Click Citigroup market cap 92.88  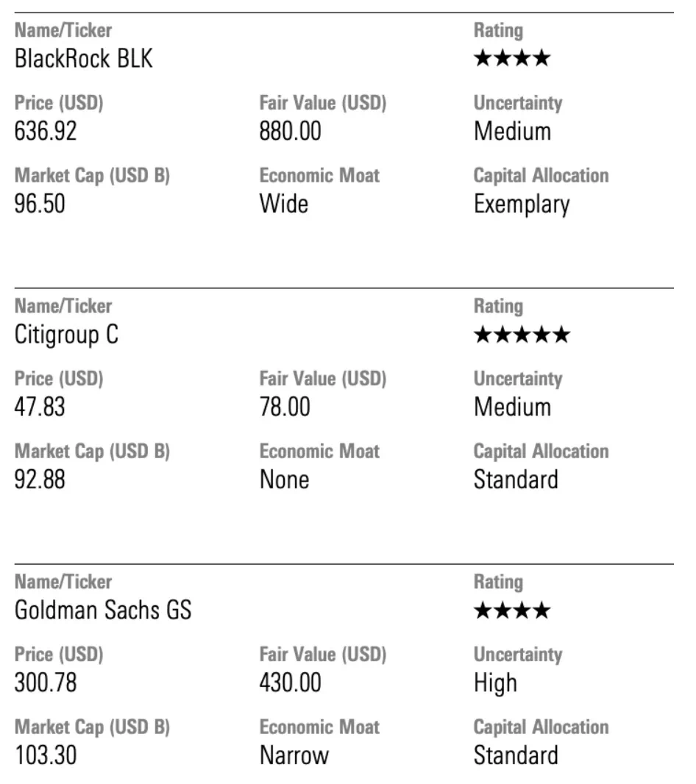pos(40,480)
